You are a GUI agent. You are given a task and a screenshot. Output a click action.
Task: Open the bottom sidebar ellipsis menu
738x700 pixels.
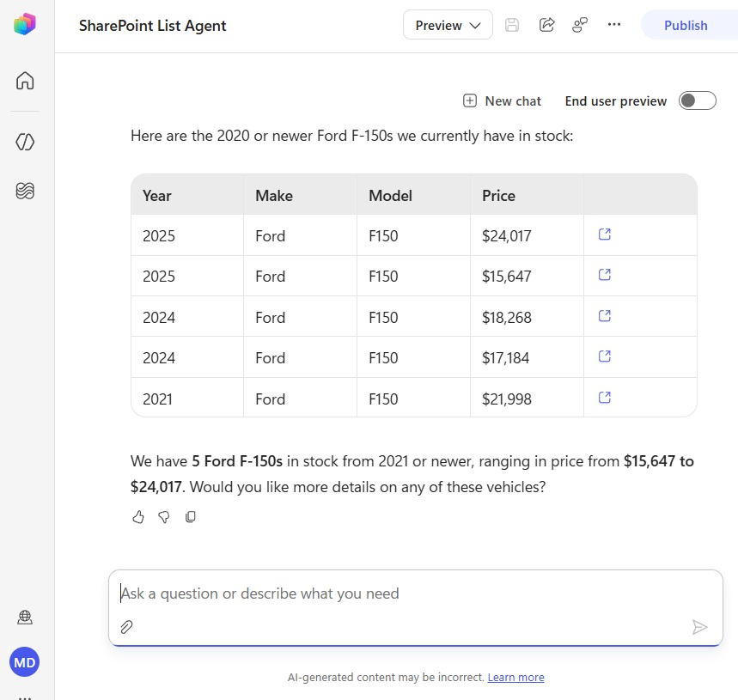pyautogui.click(x=24, y=697)
